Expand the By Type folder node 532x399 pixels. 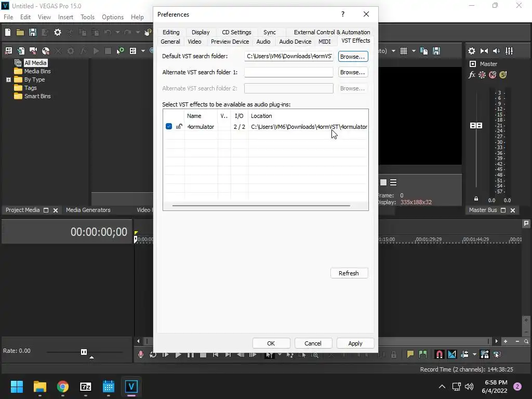pos(8,79)
